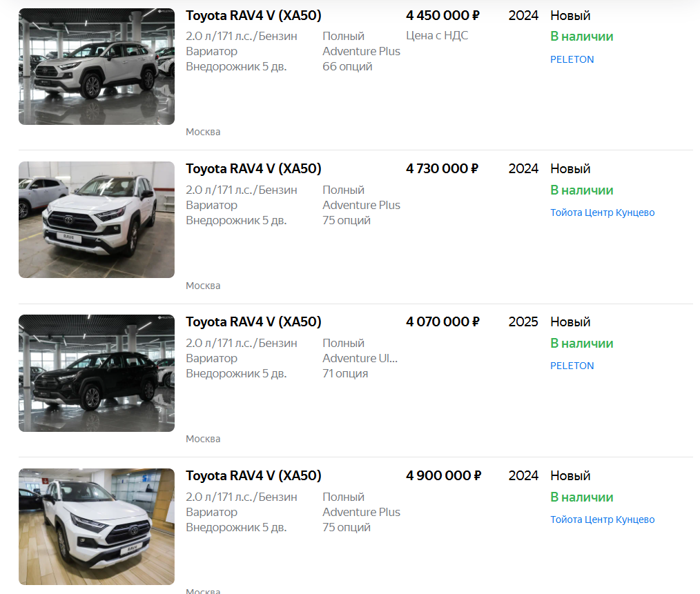Open the Toyota RAV4 title priced 4 900 000 ₽
The image size is (700, 594).
253,476
